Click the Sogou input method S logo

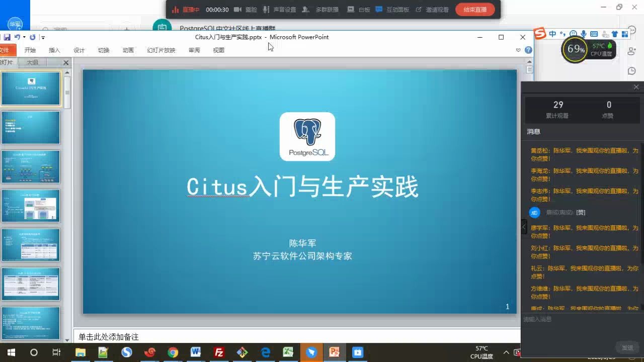540,34
